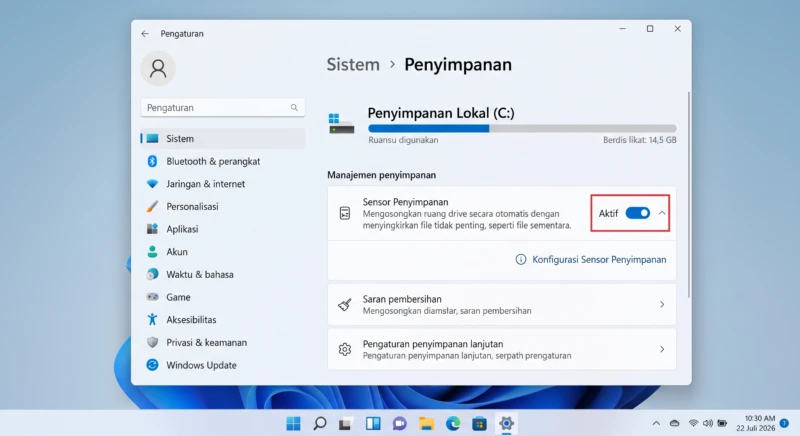Open Pengaturan penyimpanan lanjutan

pos(502,349)
